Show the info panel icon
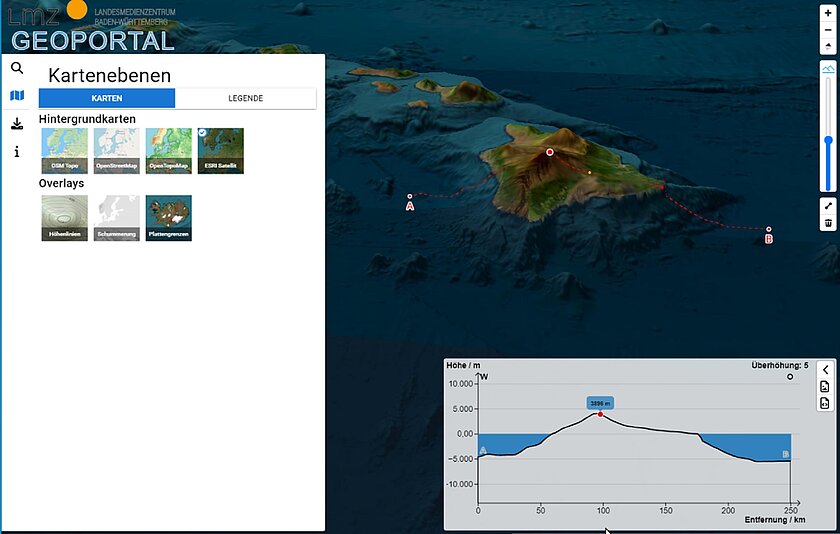This screenshot has width=840, height=534. click(x=17, y=152)
